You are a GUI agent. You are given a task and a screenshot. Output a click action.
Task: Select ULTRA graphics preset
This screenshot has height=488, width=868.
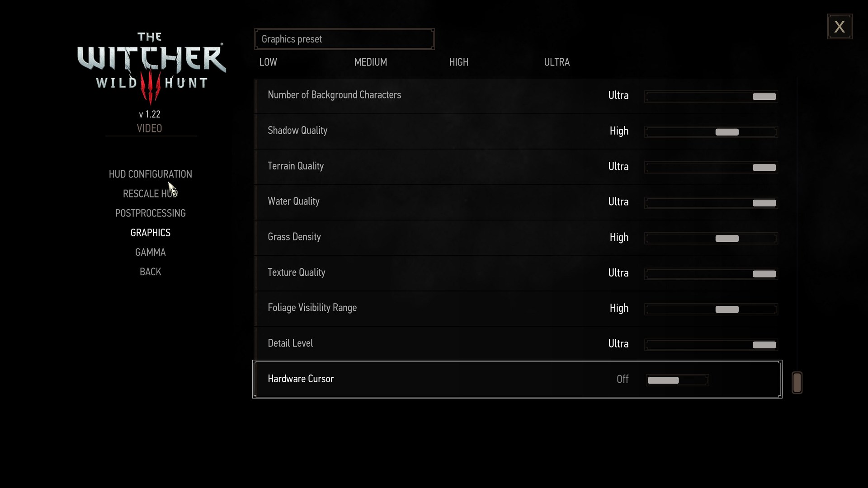point(556,62)
